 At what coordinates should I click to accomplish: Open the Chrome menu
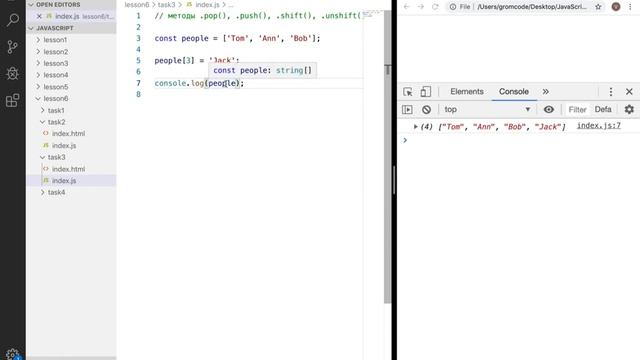(x=630, y=7)
